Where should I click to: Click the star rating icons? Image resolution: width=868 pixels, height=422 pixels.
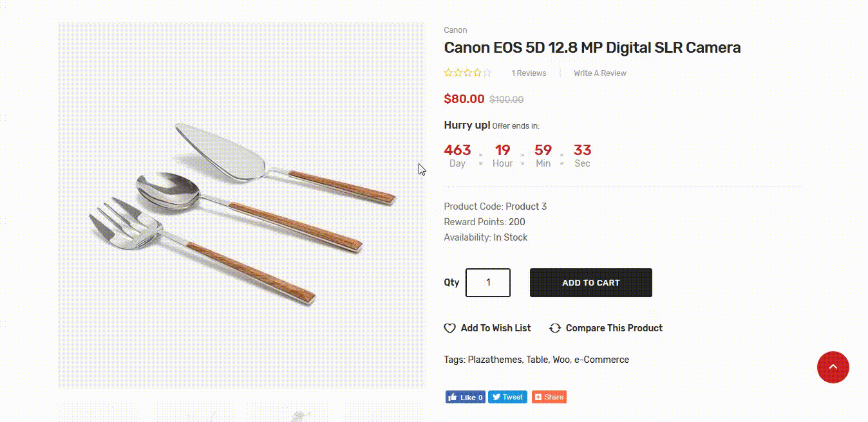pos(467,73)
